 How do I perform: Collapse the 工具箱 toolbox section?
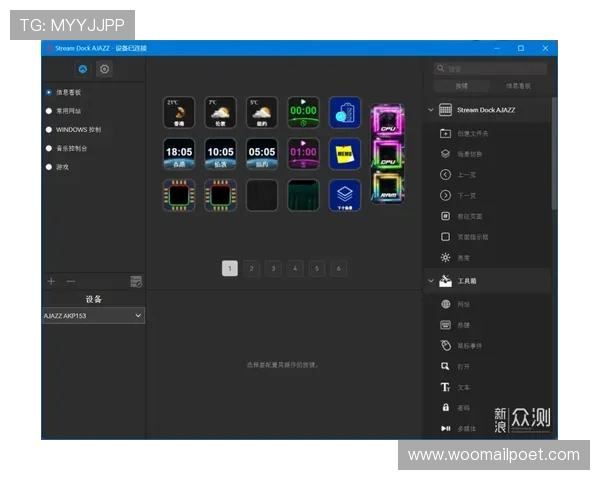coord(431,281)
